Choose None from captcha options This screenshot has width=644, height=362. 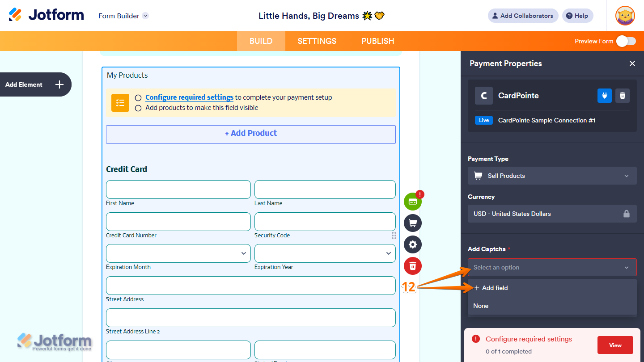[552, 306]
